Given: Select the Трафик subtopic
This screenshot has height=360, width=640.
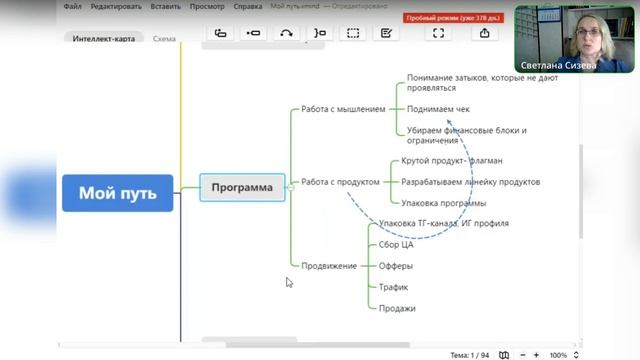Looking at the screenshot, I should point(393,287).
